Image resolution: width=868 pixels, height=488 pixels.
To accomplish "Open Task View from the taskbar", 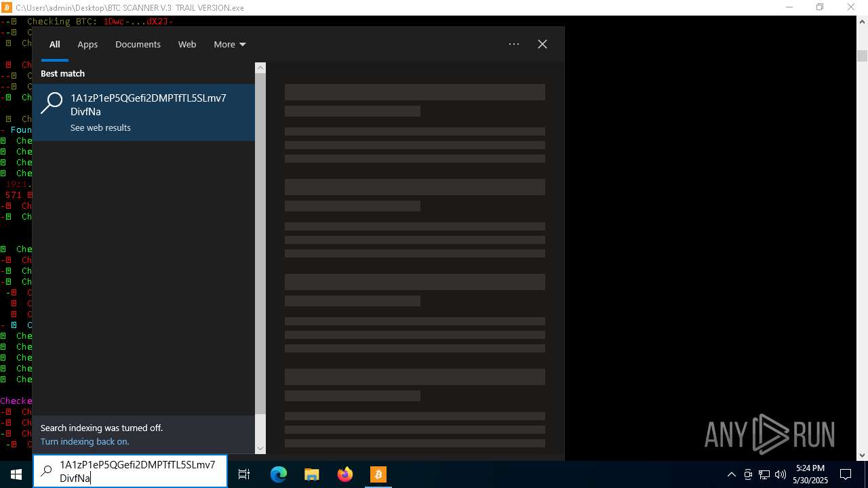I will pos(244,474).
